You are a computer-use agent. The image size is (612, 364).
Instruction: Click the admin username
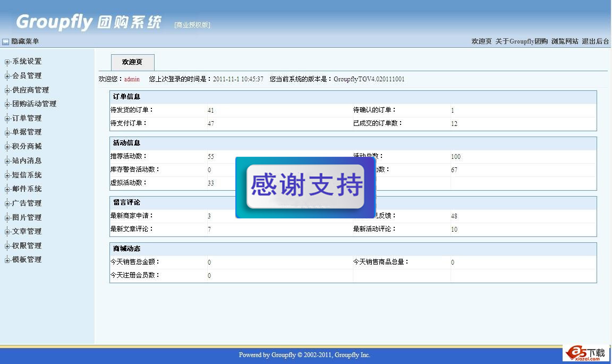click(x=132, y=79)
